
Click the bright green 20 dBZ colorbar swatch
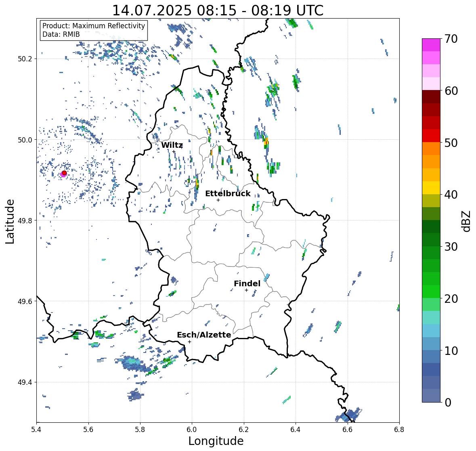pyautogui.click(x=431, y=292)
